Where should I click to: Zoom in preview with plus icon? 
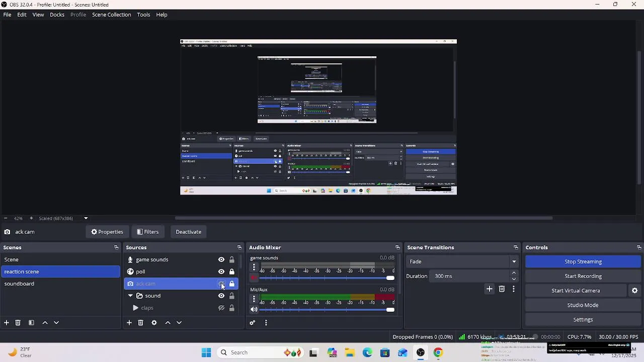pos(31,218)
